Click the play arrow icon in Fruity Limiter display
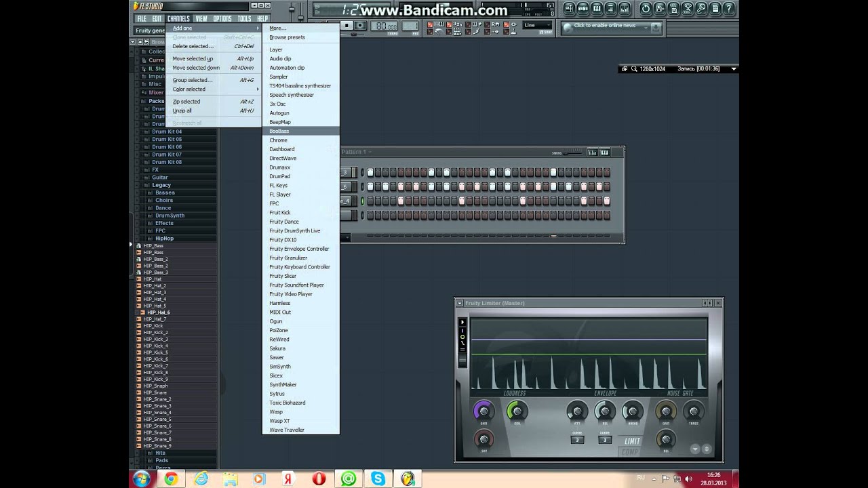The width and height of the screenshot is (868, 488). tap(462, 323)
